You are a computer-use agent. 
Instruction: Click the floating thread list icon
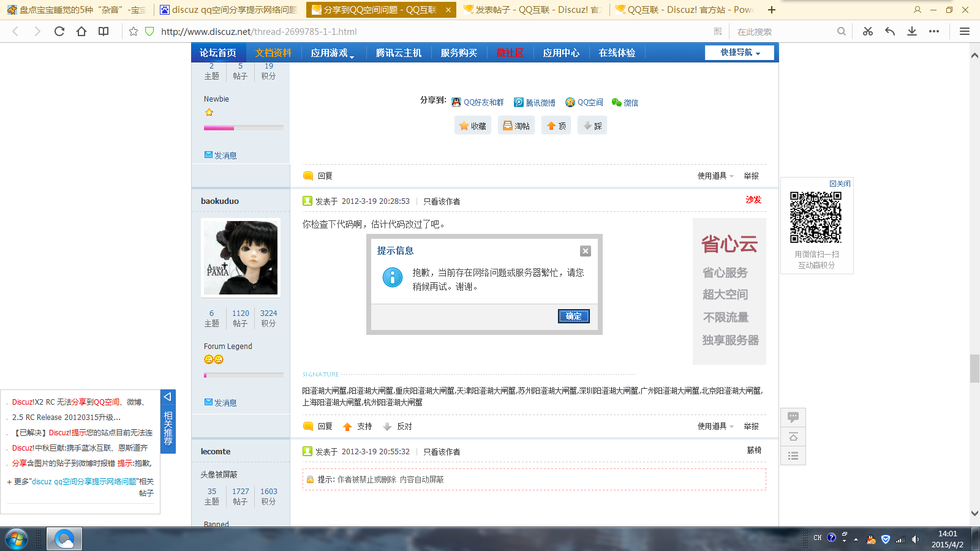(x=793, y=455)
